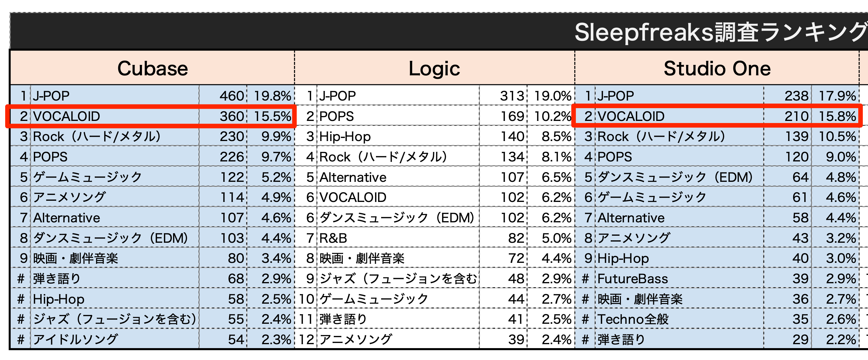Select the highlighted VOCALOID row under Studio One
The width and height of the screenshot is (868, 360).
coord(717,116)
